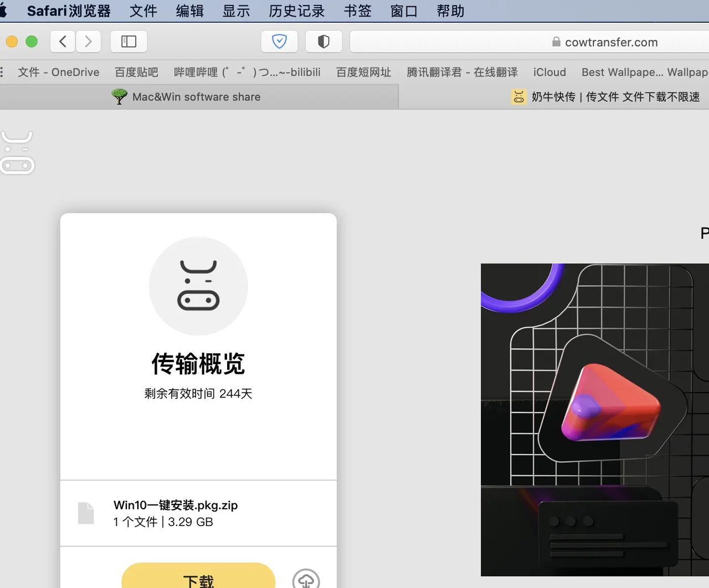The width and height of the screenshot is (709, 588).
Task: Open the Best Wallpape... bookmark
Action: (623, 72)
